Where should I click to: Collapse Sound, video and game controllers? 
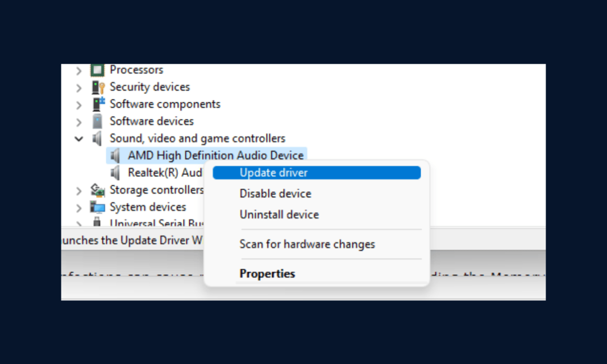(x=79, y=139)
